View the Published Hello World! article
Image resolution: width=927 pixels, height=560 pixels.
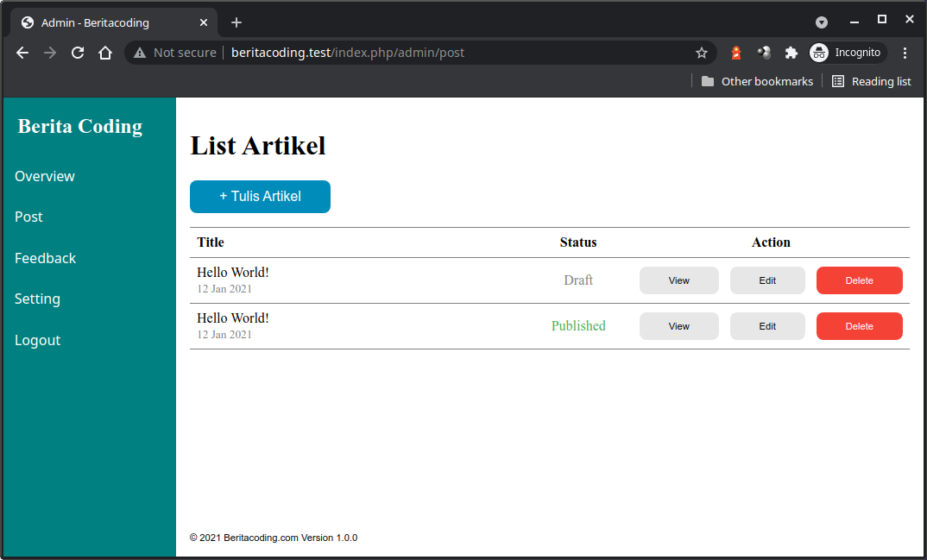point(678,326)
